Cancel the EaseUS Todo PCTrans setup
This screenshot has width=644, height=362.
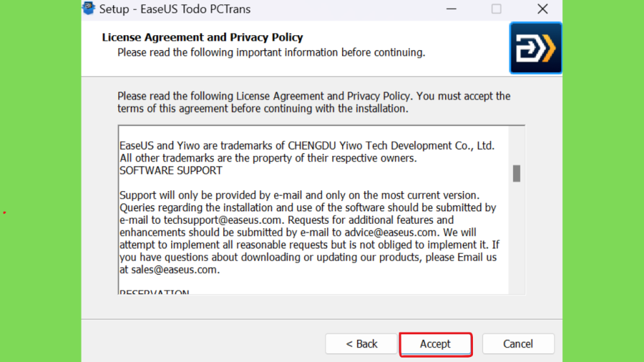518,344
